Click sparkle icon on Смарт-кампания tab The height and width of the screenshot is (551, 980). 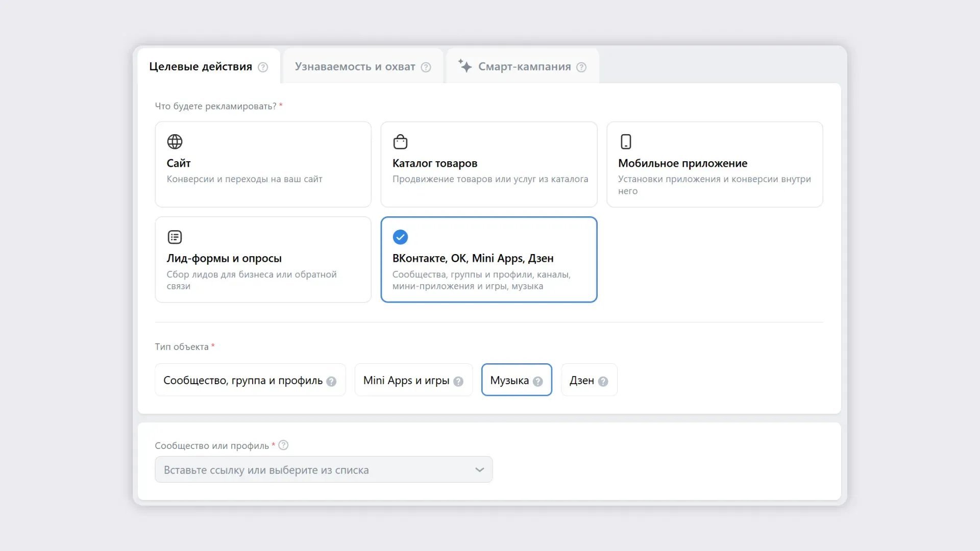click(x=464, y=66)
